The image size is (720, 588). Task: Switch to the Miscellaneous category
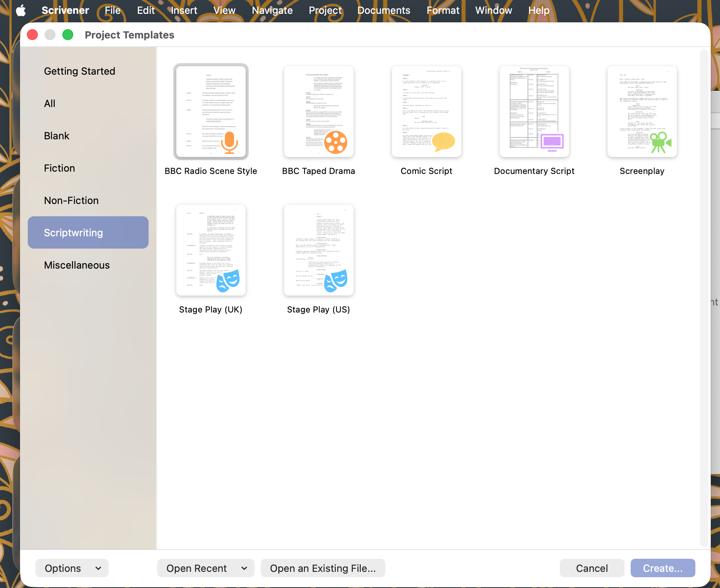(88, 265)
